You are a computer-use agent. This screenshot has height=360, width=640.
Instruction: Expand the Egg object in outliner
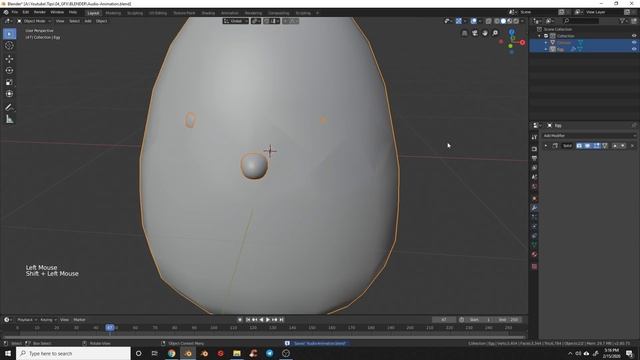pyautogui.click(x=546, y=49)
